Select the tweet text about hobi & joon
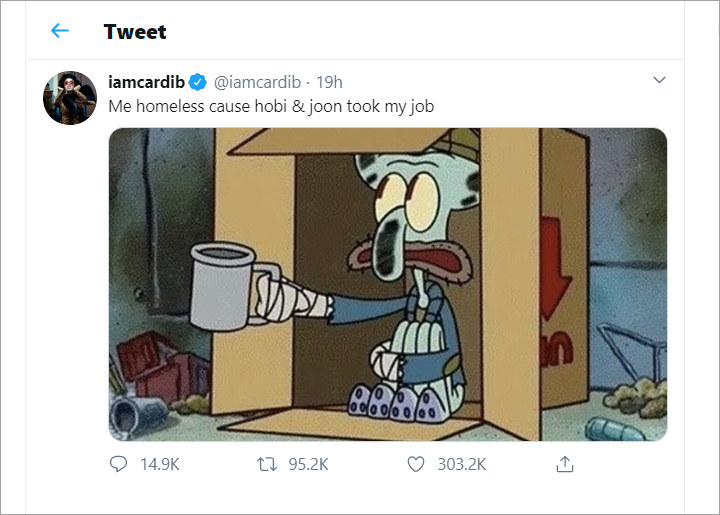 pos(271,106)
